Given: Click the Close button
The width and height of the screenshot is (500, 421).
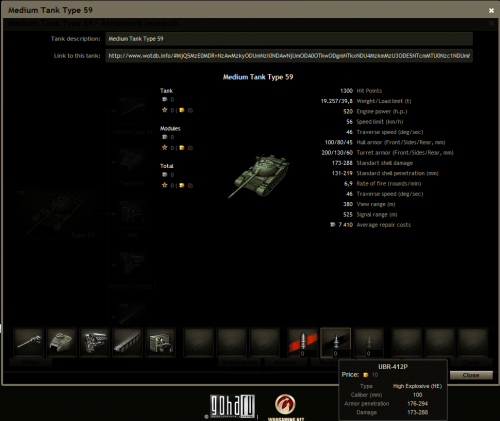Looking at the screenshot, I should coord(471,375).
